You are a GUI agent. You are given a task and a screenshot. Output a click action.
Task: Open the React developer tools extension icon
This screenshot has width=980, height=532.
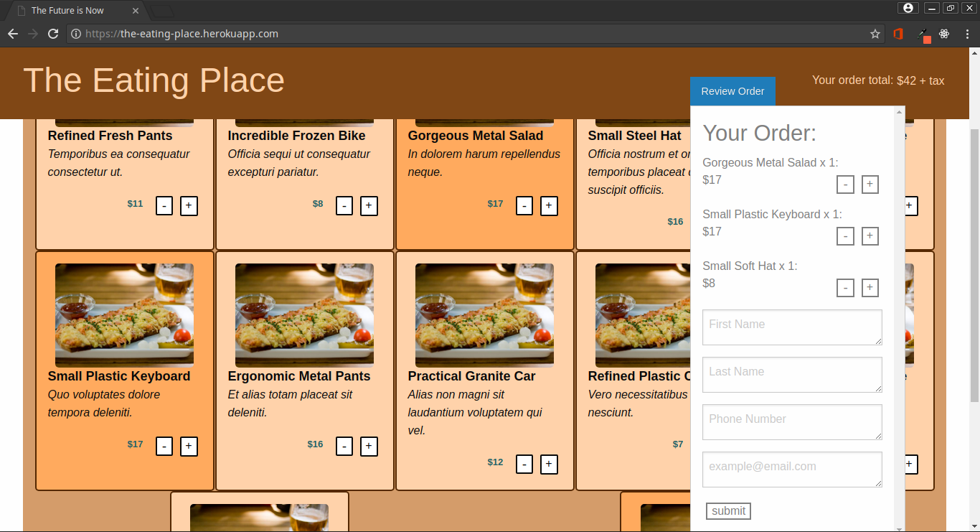pos(944,34)
